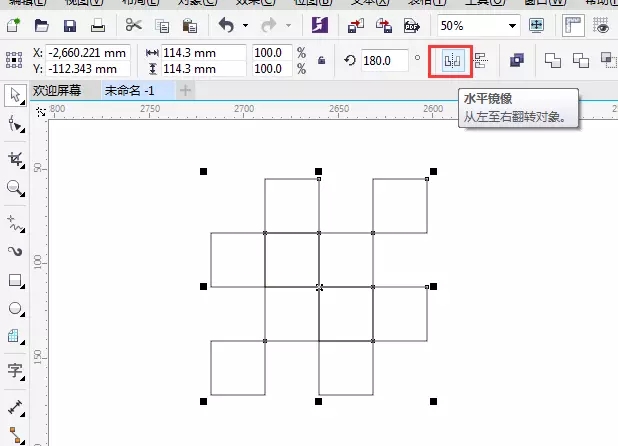This screenshot has width=618, height=446.
Task: Click the object origin reference grid
Action: pyautogui.click(x=14, y=60)
